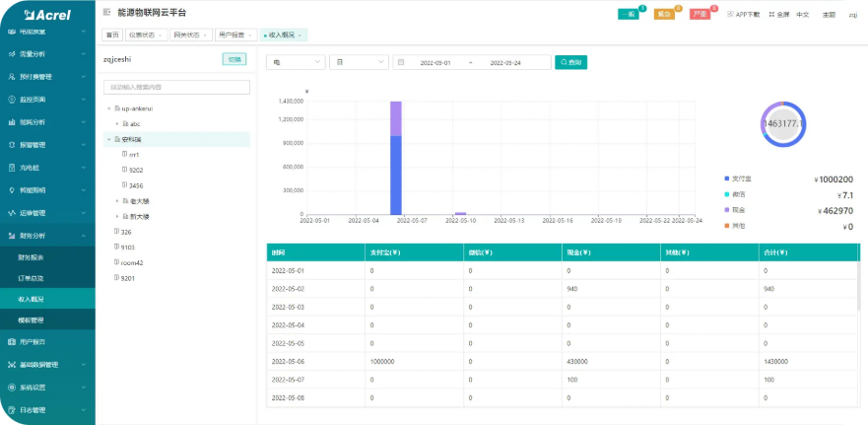Screen dimensions: 868x425
Task: Click the 系统设置 gear icon
Action: (x=12, y=388)
